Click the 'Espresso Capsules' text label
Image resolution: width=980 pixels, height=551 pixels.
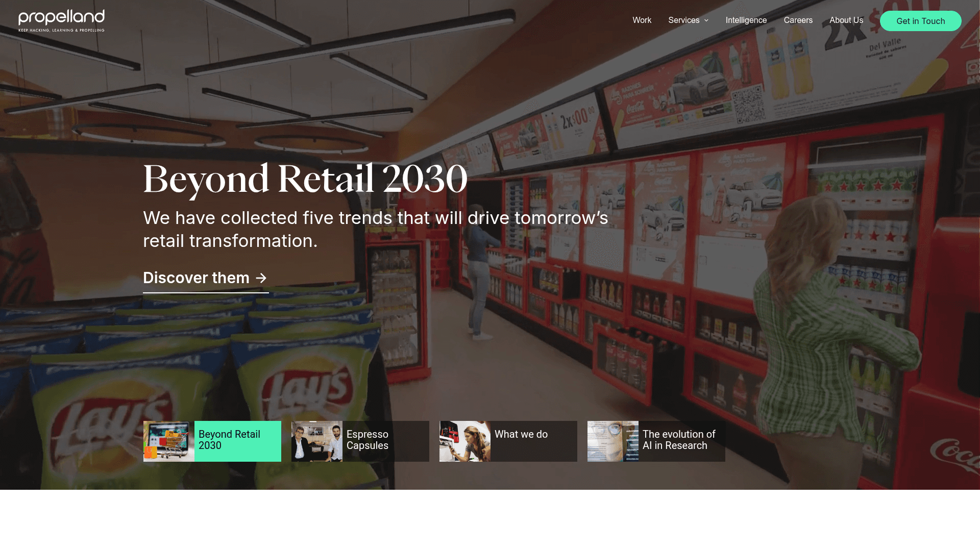click(367, 440)
